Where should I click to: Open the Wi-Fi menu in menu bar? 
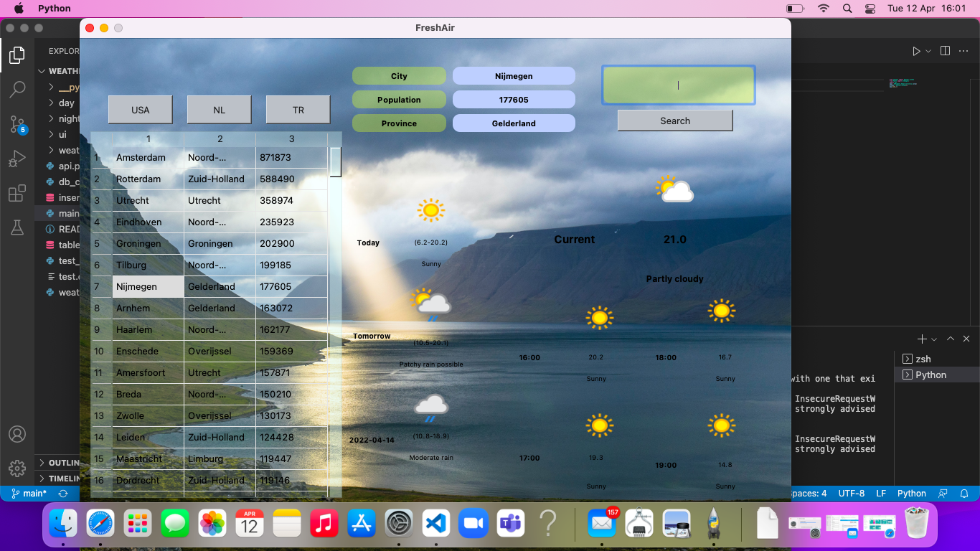click(x=824, y=9)
